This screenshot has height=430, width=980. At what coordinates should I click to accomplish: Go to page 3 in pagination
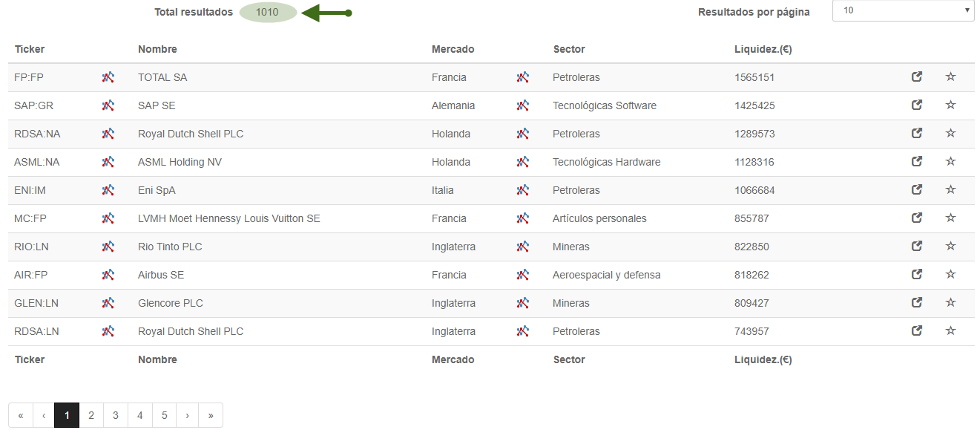[116, 415]
